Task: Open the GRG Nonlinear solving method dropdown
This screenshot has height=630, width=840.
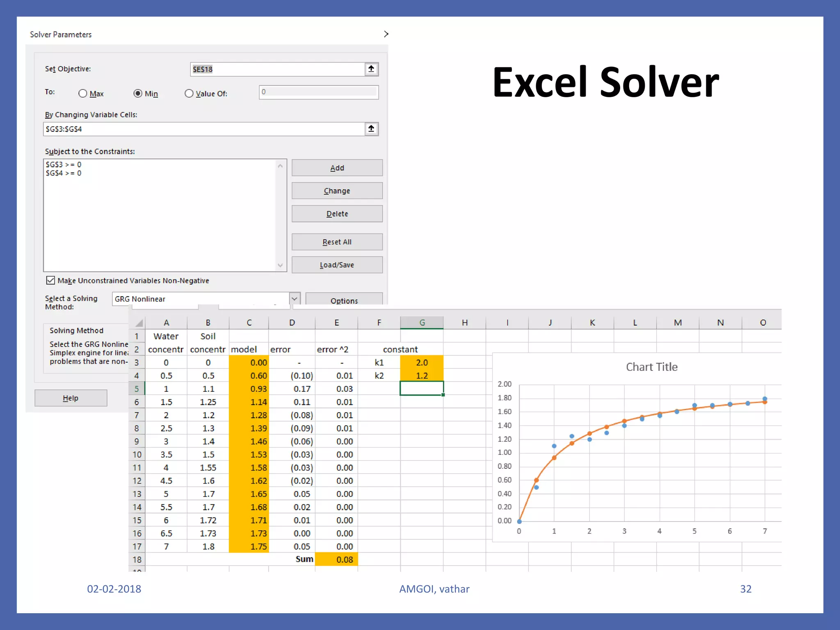Action: click(294, 299)
